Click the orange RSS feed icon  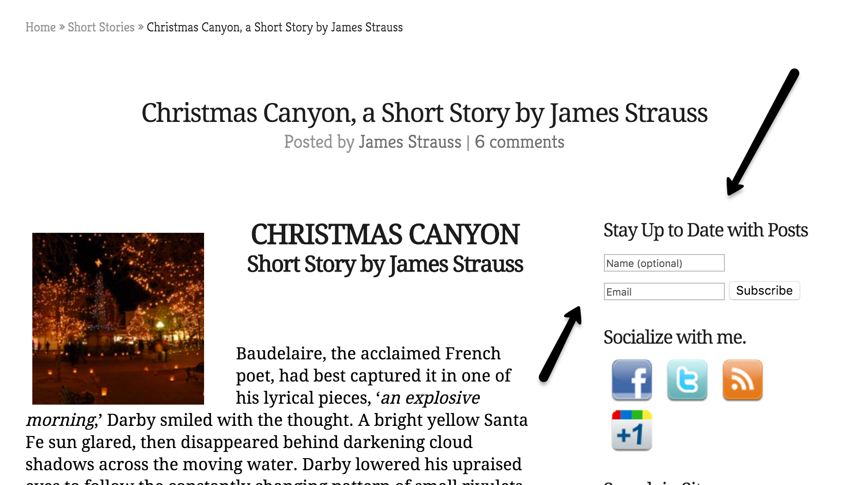(x=742, y=380)
